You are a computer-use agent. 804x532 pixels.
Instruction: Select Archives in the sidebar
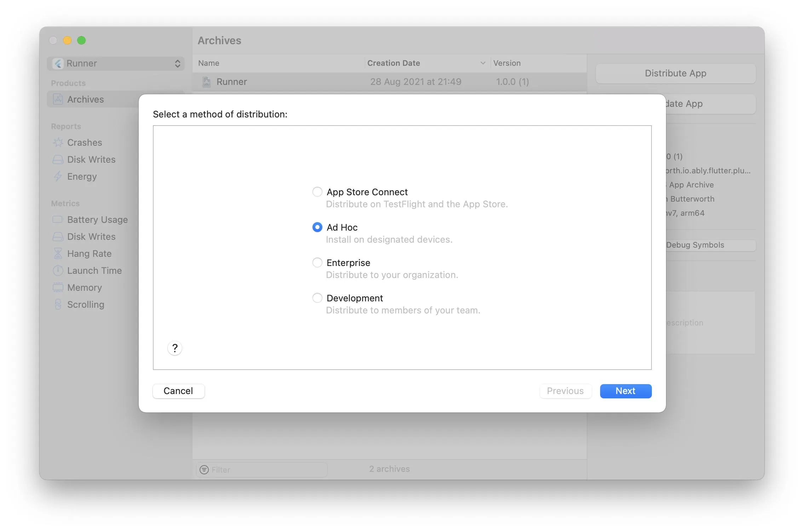(86, 99)
